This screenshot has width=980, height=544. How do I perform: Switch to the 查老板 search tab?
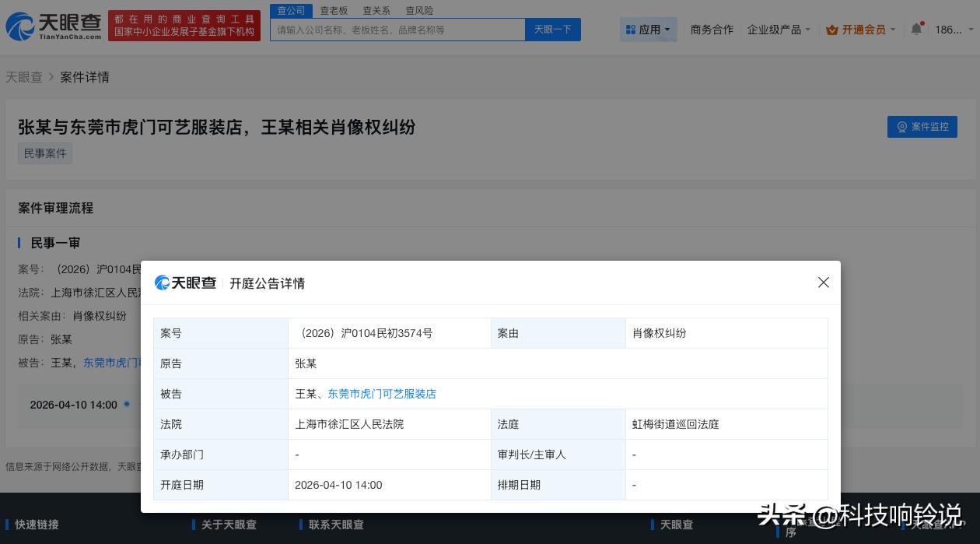click(334, 10)
